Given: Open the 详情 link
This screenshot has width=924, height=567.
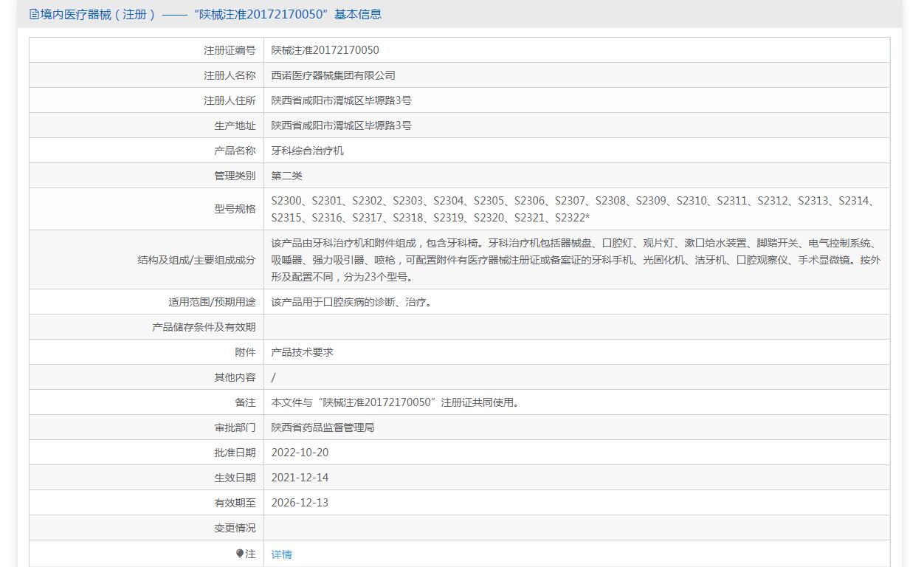Looking at the screenshot, I should click(x=281, y=554).
